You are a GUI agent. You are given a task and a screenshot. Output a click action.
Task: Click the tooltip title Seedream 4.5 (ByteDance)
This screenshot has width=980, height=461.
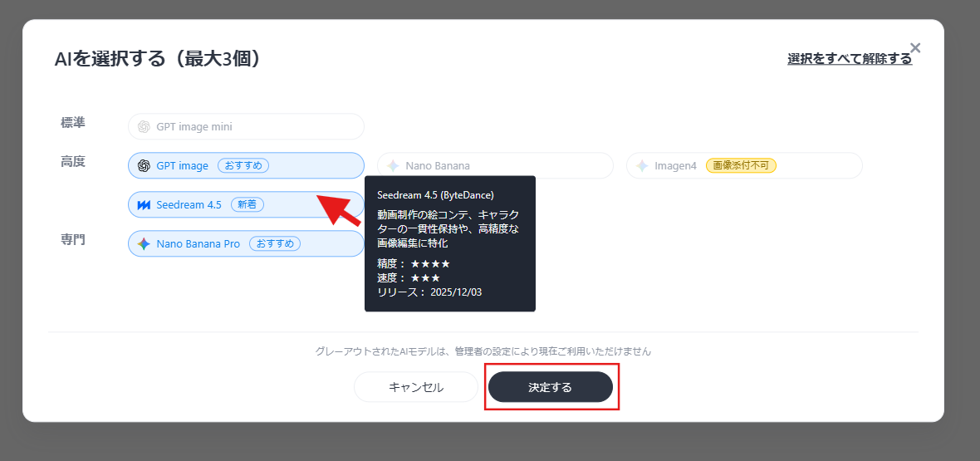click(x=436, y=195)
